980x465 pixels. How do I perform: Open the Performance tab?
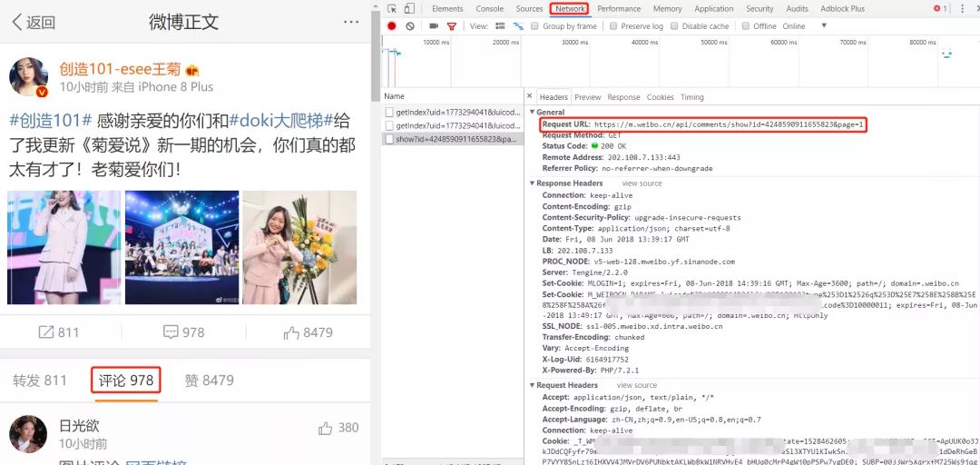[x=619, y=9]
